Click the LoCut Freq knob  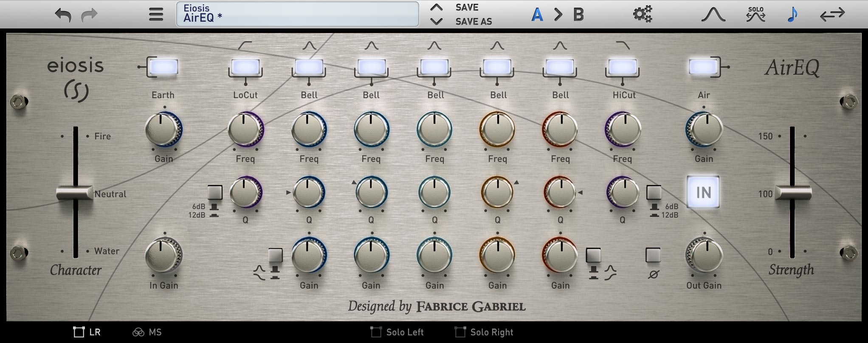[x=246, y=129]
